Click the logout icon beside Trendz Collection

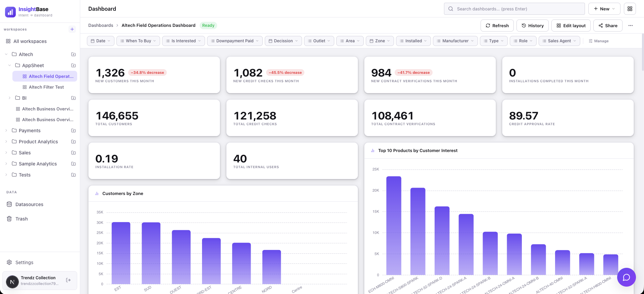tap(68, 280)
